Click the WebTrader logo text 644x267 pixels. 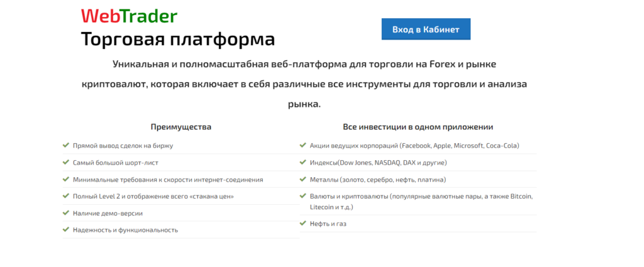(129, 16)
